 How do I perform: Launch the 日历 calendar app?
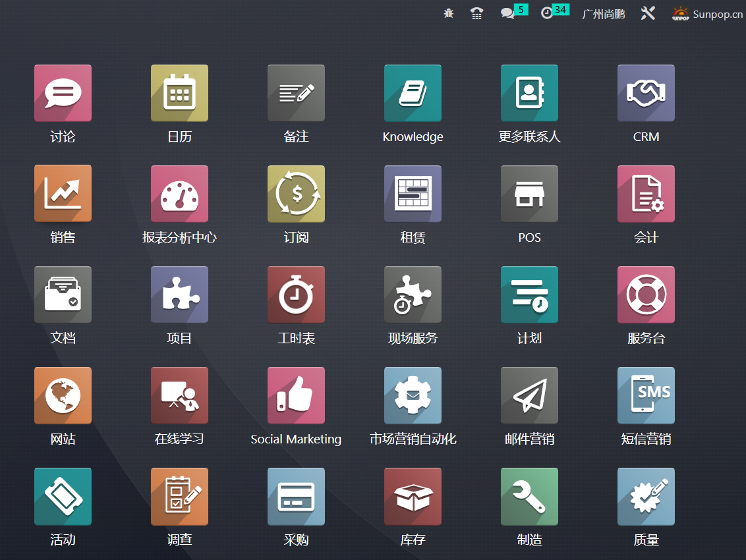point(179,93)
